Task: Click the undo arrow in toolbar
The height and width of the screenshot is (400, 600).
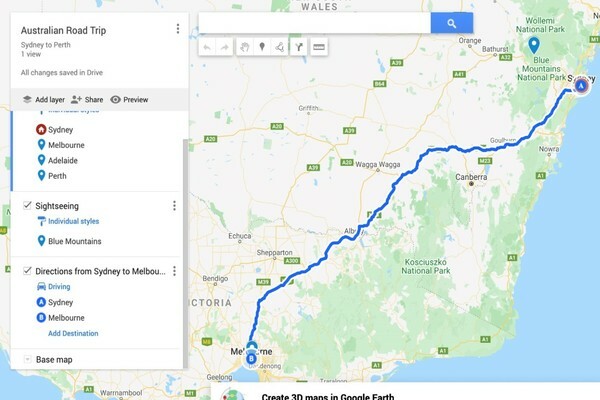Action: click(207, 47)
